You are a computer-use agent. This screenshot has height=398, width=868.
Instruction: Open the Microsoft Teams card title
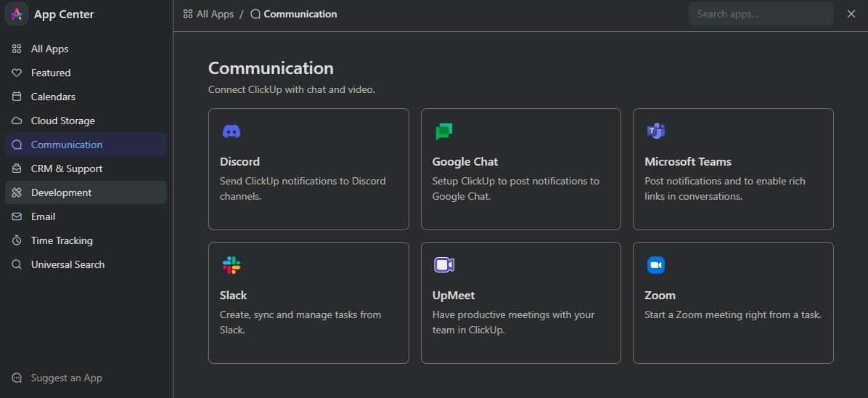(688, 161)
